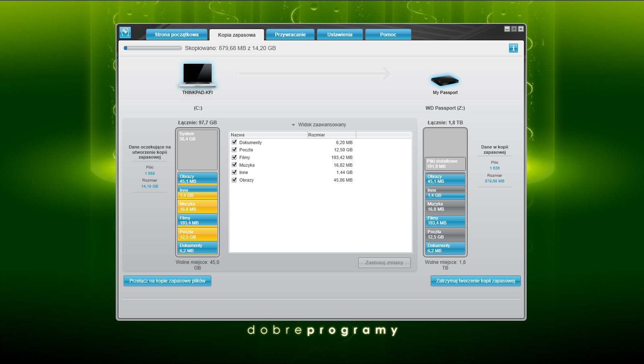644x364 pixels.
Task: Click the Obrazy 45,06 MB size value
Action: click(x=343, y=180)
